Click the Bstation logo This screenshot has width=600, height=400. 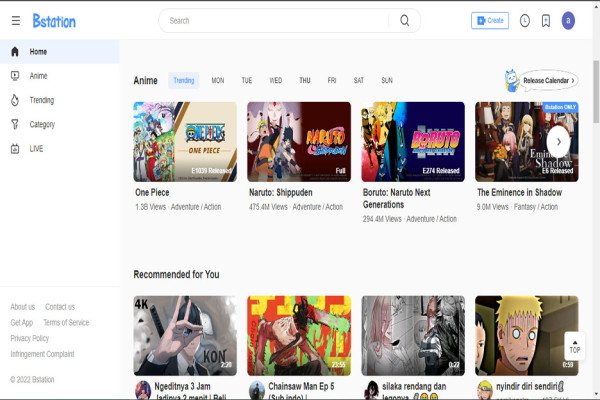coord(54,21)
